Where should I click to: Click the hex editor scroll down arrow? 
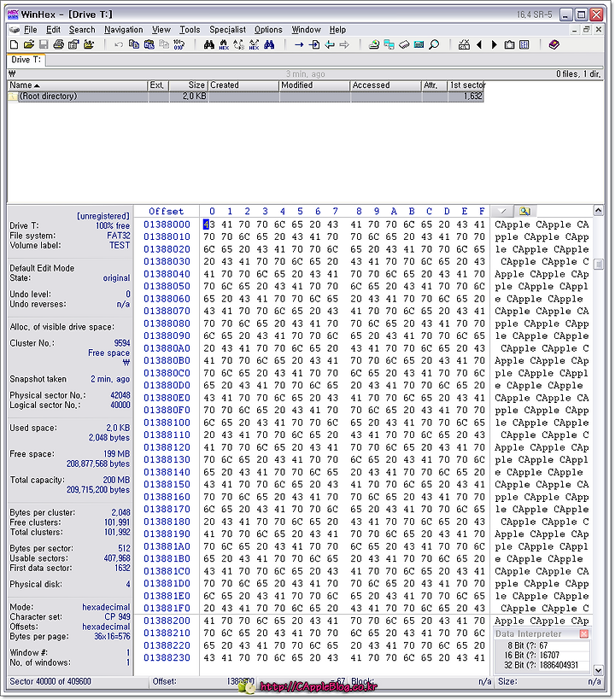point(599,669)
